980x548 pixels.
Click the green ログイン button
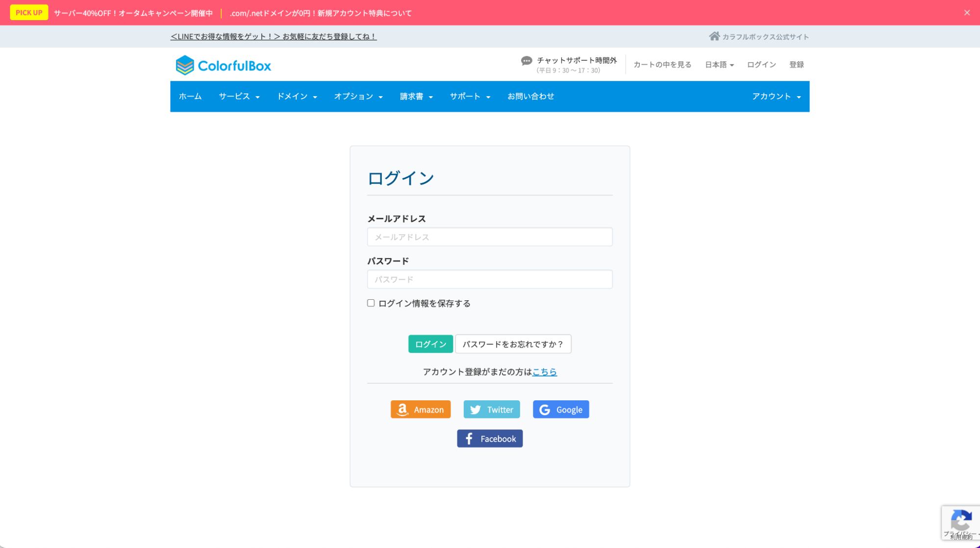click(x=430, y=344)
